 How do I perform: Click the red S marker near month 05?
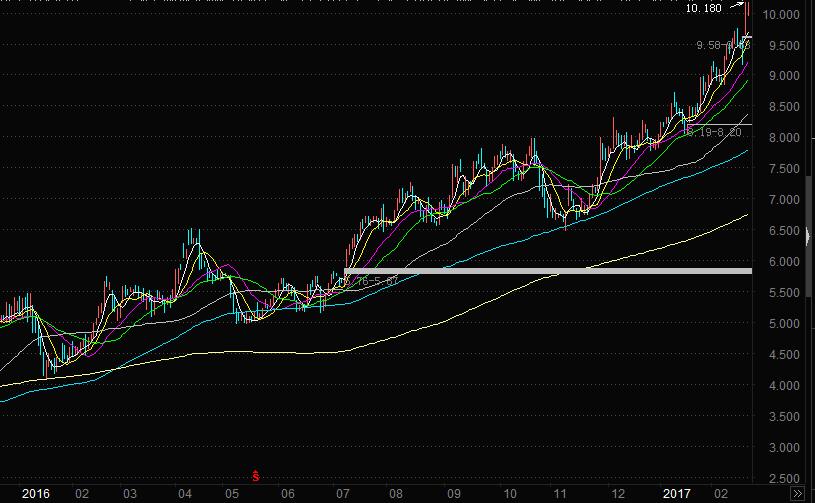click(256, 475)
